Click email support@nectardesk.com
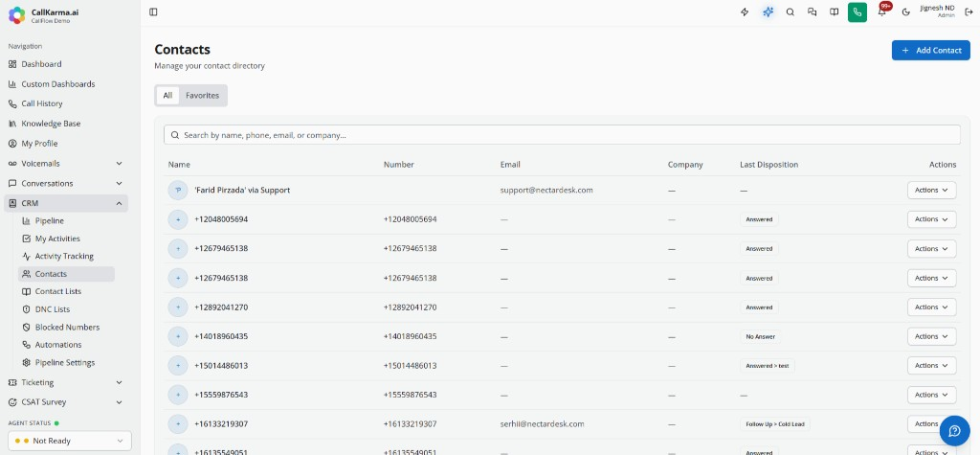 coord(546,191)
